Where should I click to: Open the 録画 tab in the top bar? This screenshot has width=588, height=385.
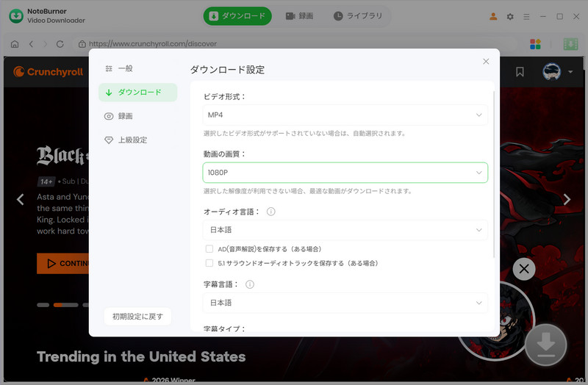click(x=299, y=16)
